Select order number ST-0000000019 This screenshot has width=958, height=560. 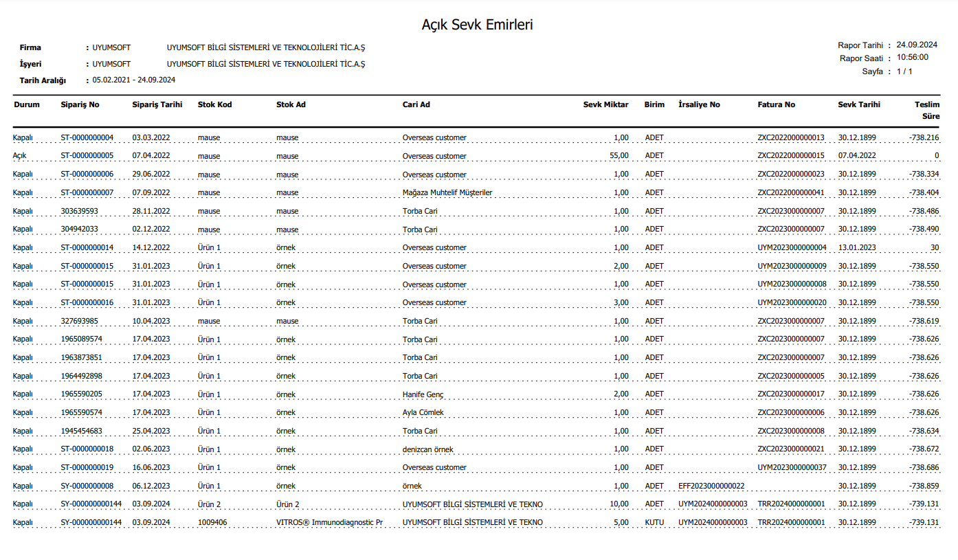click(x=87, y=467)
